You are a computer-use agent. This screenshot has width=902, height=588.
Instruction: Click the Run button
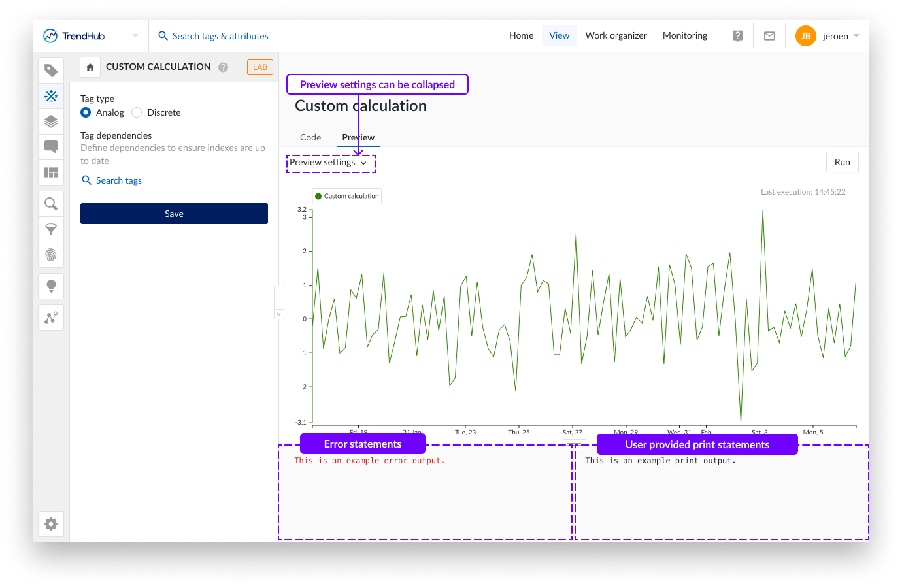coord(842,163)
